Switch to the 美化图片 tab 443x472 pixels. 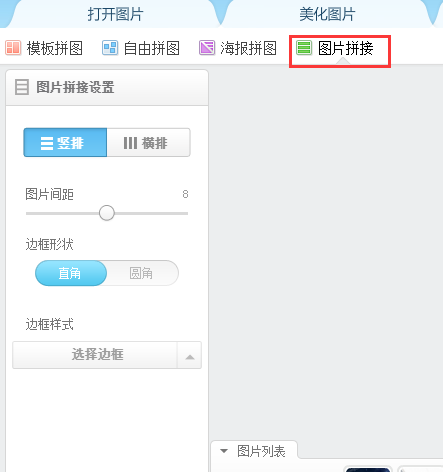click(327, 14)
